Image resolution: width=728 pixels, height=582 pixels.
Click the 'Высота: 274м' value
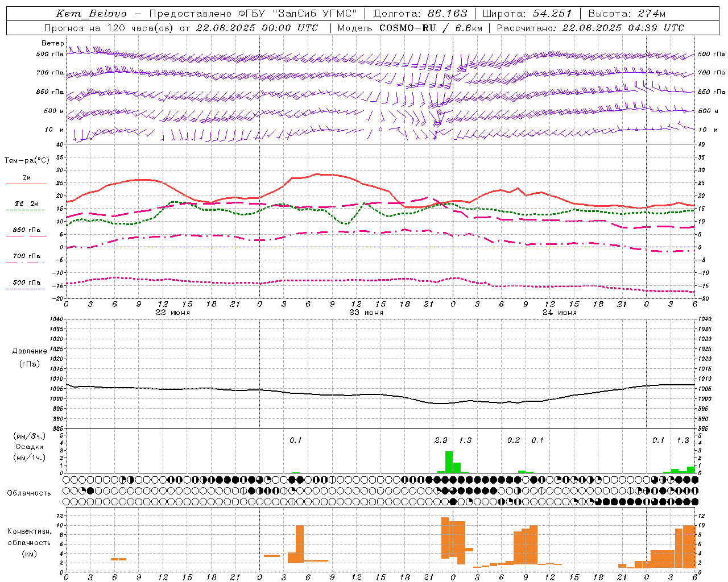point(627,14)
